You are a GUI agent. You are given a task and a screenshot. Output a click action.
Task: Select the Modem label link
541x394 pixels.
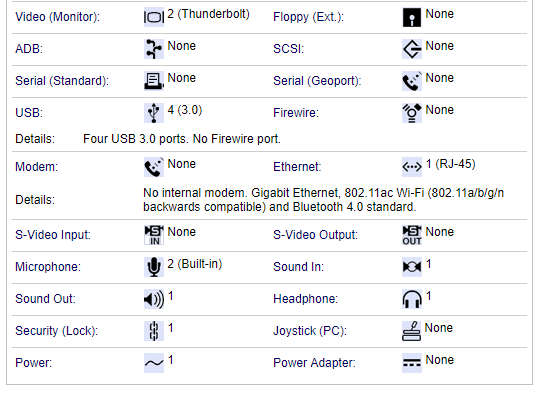click(x=37, y=167)
